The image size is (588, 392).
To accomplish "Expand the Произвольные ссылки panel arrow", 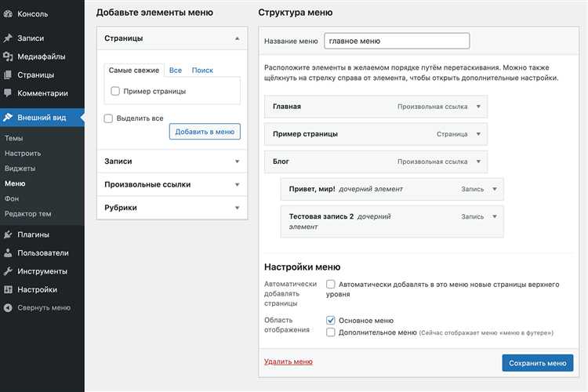I will click(x=237, y=185).
